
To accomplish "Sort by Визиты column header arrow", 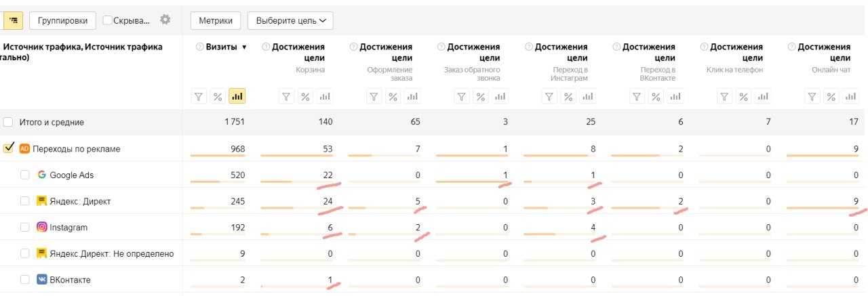I will [244, 47].
